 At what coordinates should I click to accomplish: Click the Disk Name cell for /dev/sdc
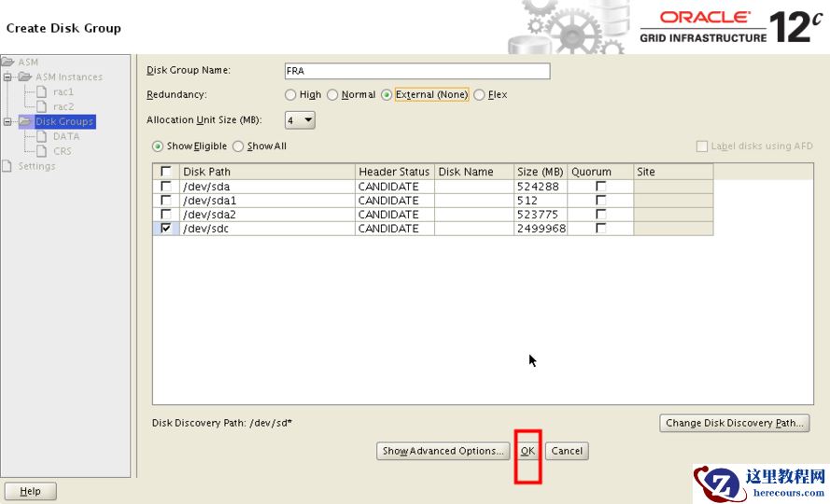[473, 229]
